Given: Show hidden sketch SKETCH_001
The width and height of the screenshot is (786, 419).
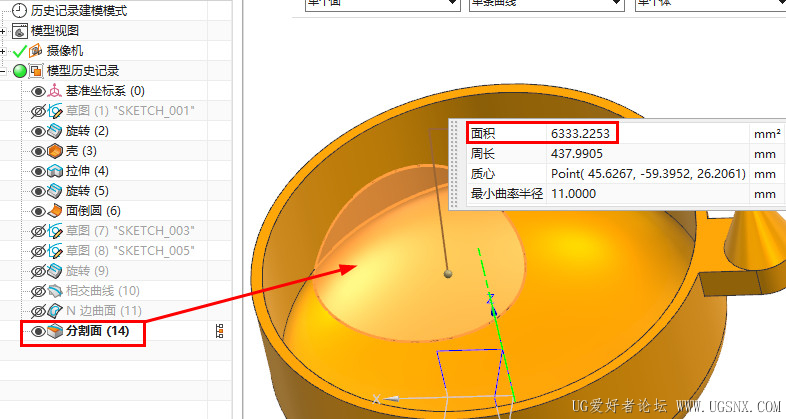Looking at the screenshot, I should 38,111.
